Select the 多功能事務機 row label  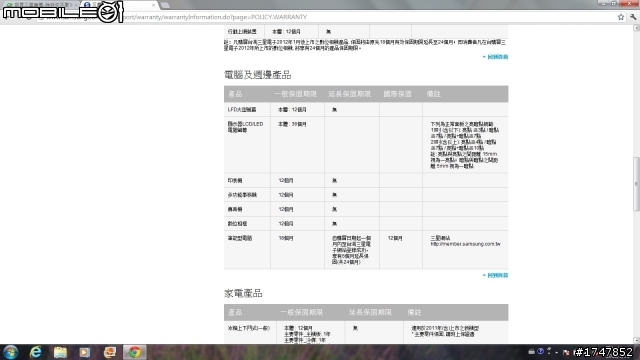click(242, 195)
